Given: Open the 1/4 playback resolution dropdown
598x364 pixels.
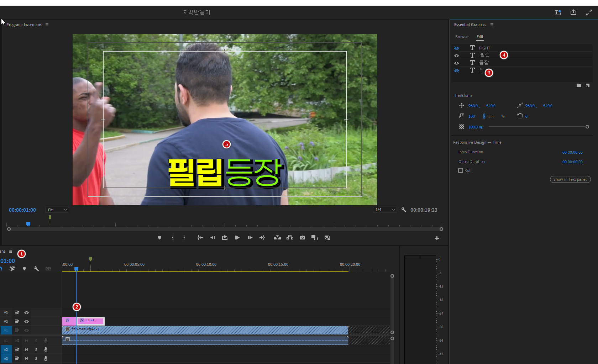Looking at the screenshot, I should click(x=385, y=210).
